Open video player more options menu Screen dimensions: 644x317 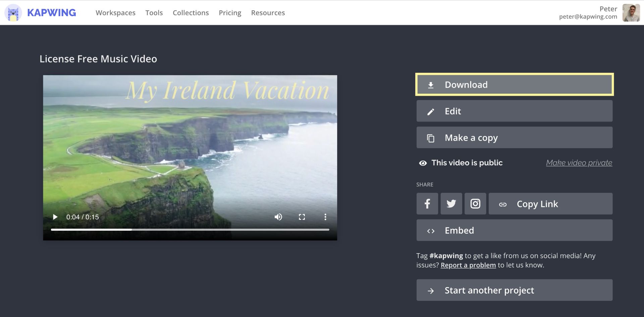(x=325, y=217)
